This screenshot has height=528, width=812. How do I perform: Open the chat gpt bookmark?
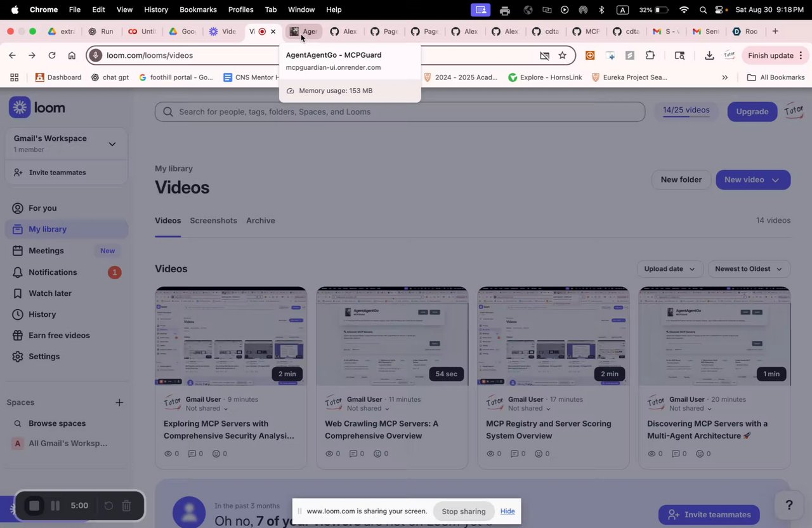110,77
